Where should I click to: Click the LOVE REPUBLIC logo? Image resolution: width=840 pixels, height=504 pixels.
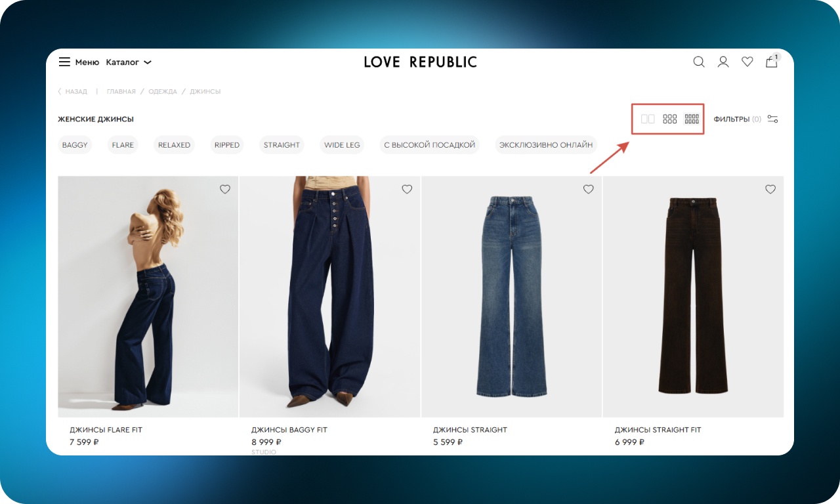(x=421, y=62)
